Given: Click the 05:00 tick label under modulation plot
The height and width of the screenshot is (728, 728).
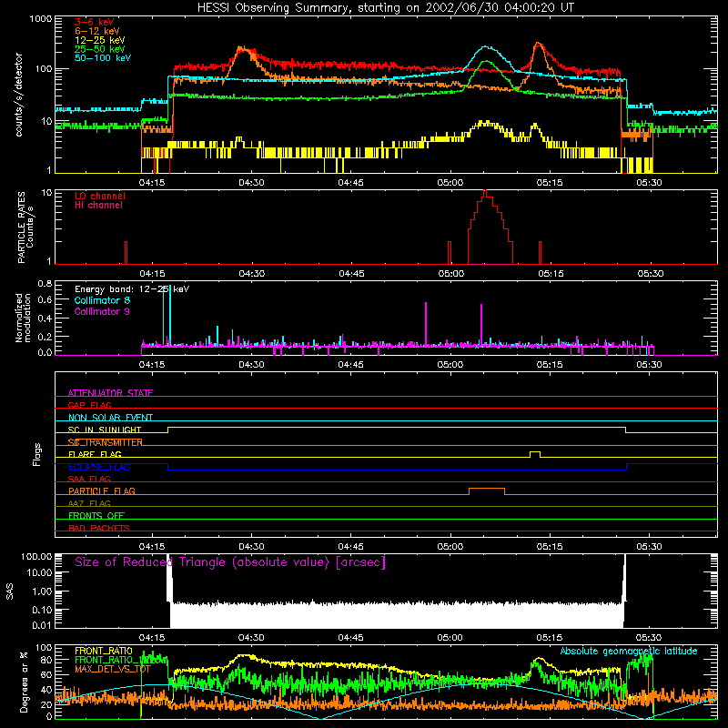Looking at the screenshot, I should coord(450,365).
